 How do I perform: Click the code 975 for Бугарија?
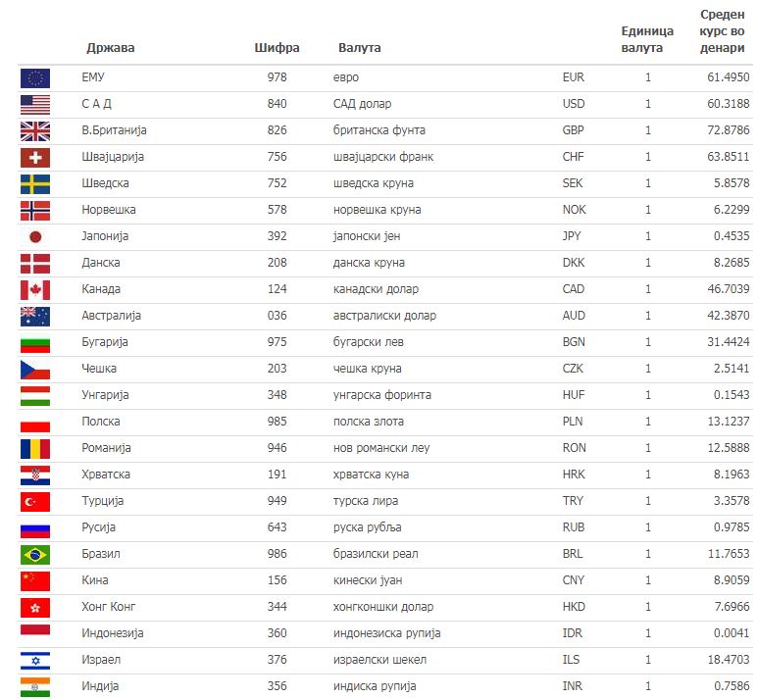pos(277,342)
